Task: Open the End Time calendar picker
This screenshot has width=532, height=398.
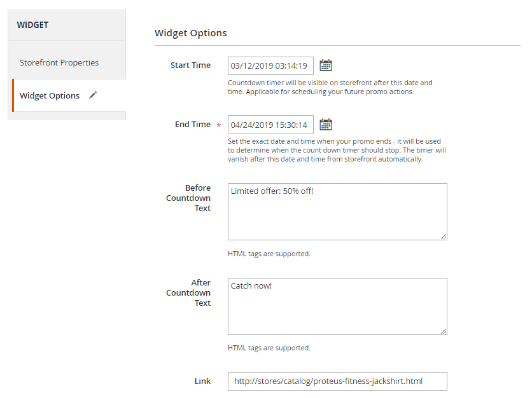Action: (x=326, y=125)
